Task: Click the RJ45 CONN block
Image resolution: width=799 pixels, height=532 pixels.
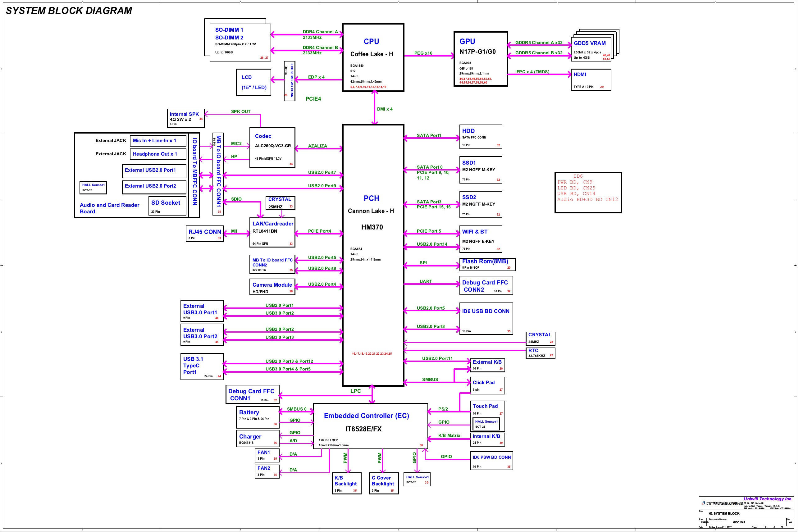Action: point(205,234)
